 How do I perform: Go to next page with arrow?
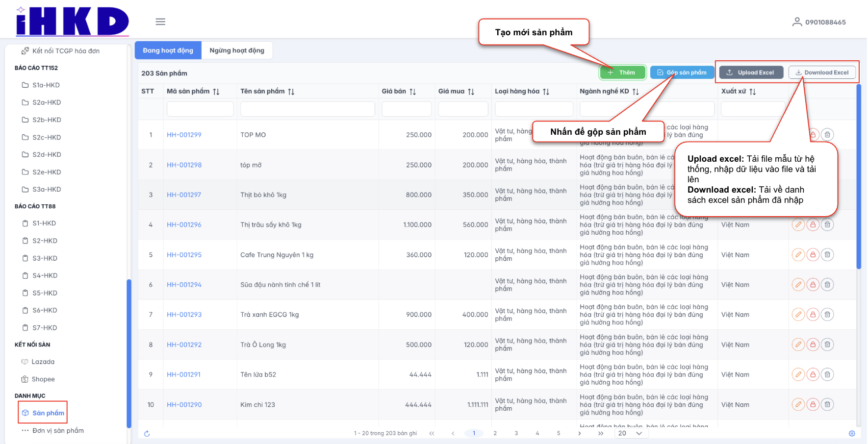pos(580,434)
